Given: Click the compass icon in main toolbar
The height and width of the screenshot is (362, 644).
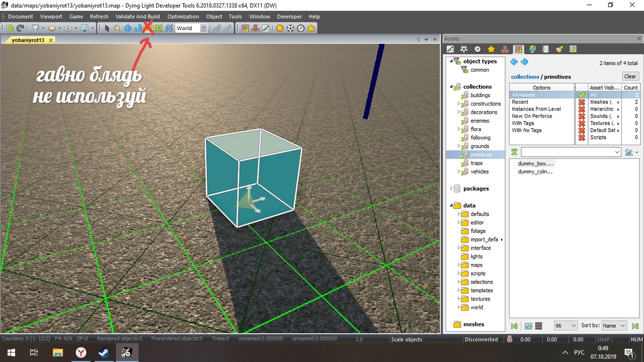Looking at the screenshot, I should 301,29.
